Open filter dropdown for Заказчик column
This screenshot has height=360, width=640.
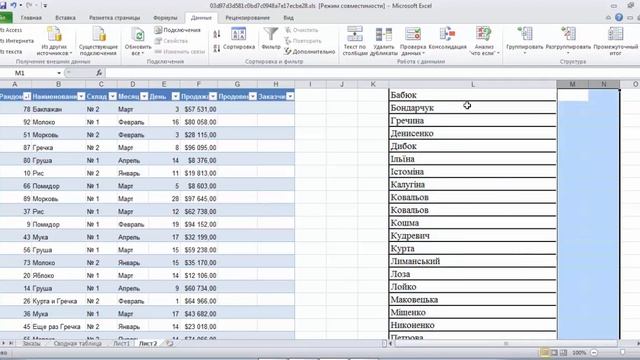click(x=290, y=96)
